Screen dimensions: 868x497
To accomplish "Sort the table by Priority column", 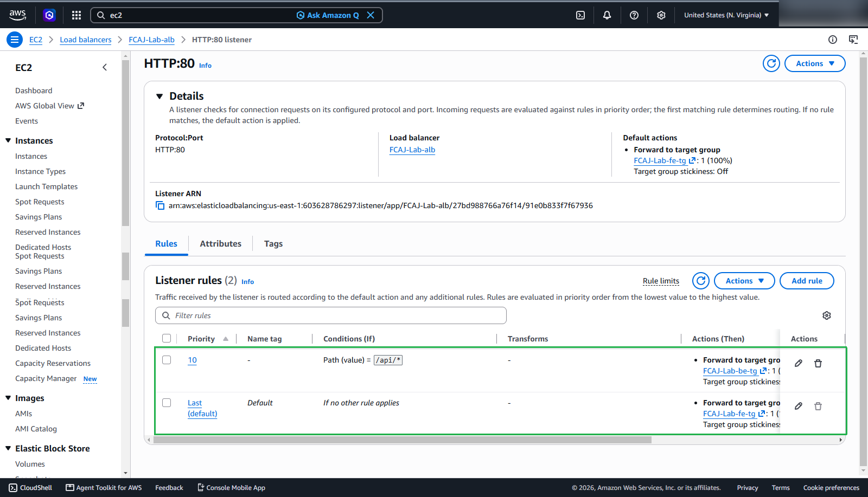I will 208,339.
